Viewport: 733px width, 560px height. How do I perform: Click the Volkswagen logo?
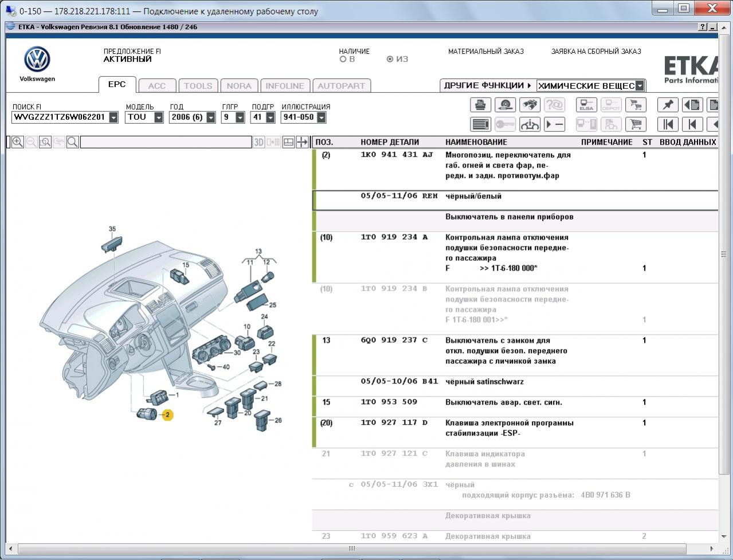37,60
